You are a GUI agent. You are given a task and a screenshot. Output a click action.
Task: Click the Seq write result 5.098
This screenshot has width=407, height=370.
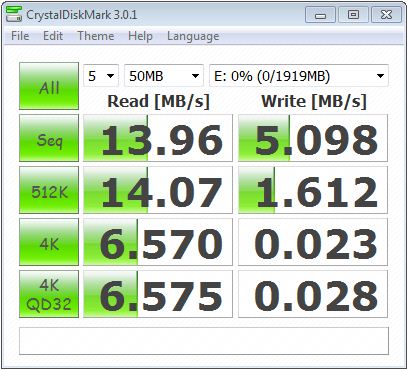pyautogui.click(x=313, y=138)
